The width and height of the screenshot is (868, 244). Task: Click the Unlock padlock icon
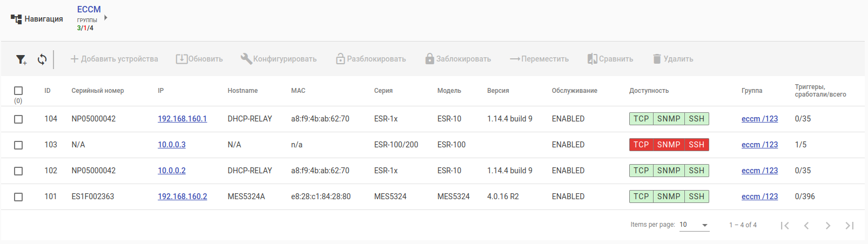(340, 59)
